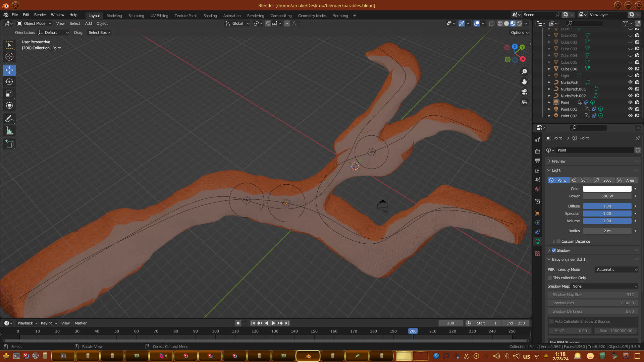Toggle camera view in viewport
644x362 pixels.
pos(524,92)
